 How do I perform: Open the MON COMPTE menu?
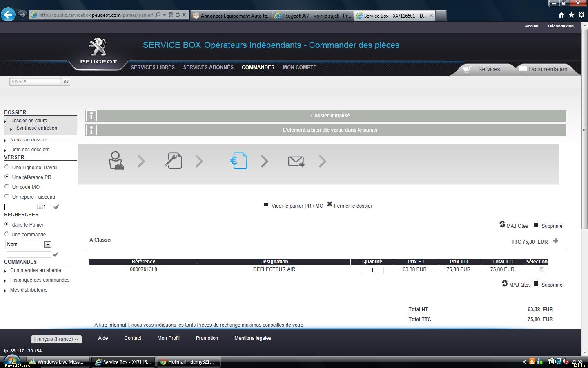click(299, 67)
